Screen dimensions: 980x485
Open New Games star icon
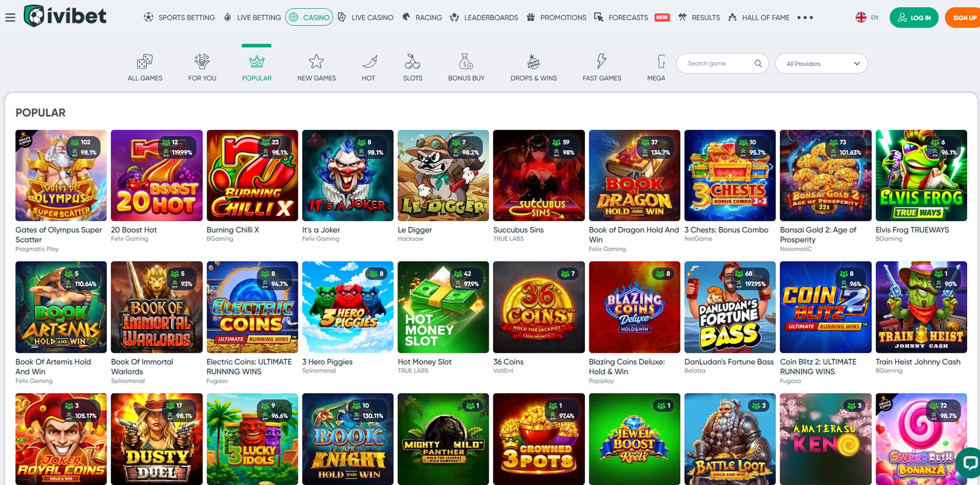(x=316, y=61)
